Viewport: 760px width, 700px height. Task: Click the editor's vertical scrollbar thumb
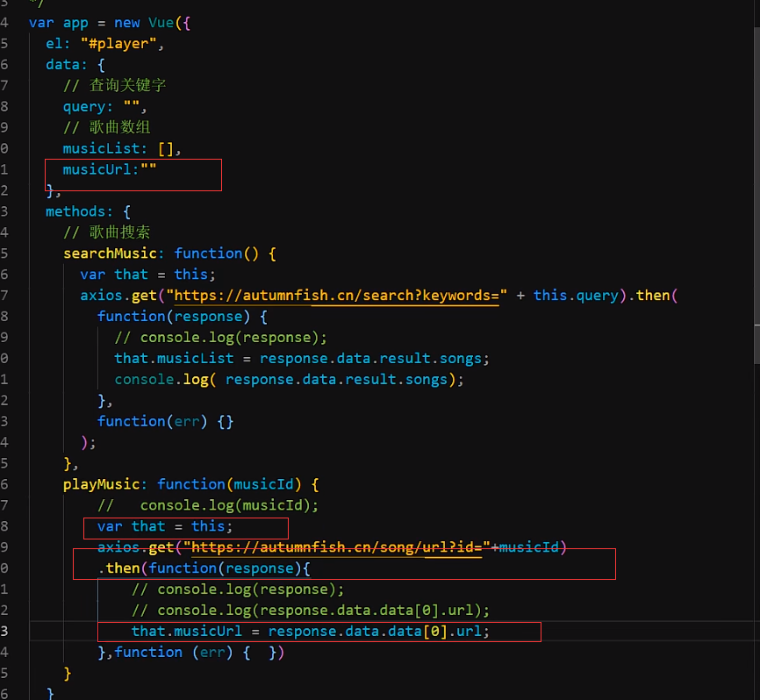click(x=756, y=194)
